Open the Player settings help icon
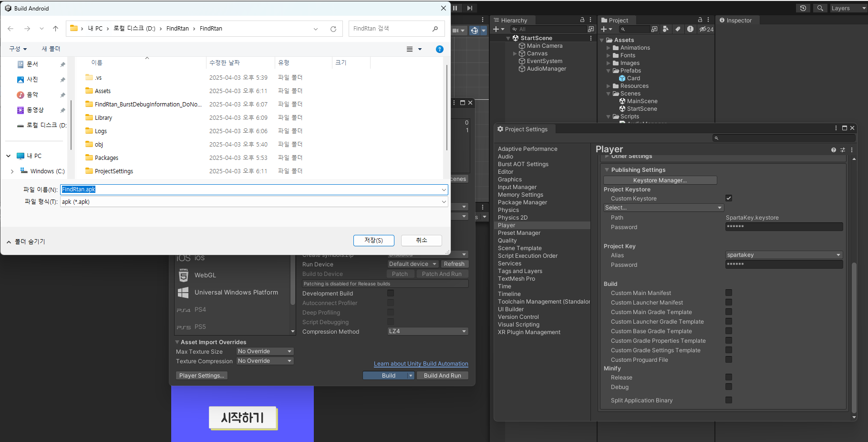The image size is (868, 442). [x=834, y=150]
